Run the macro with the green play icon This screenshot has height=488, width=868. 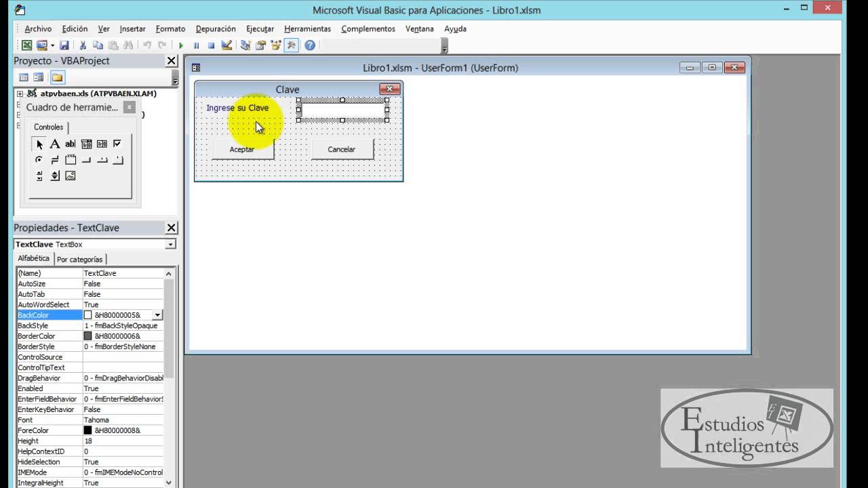pyautogui.click(x=181, y=45)
